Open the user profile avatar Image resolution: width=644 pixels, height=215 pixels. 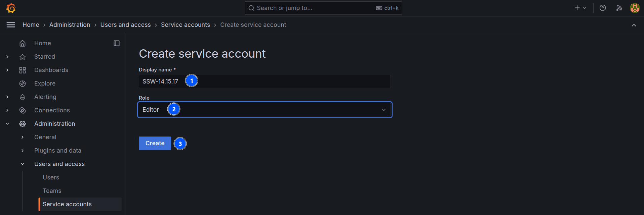coord(635,8)
